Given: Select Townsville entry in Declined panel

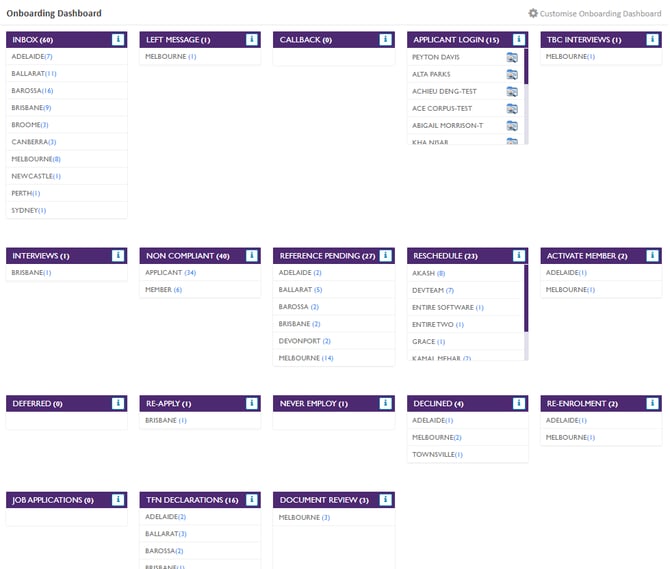Looking at the screenshot, I should 437,455.
